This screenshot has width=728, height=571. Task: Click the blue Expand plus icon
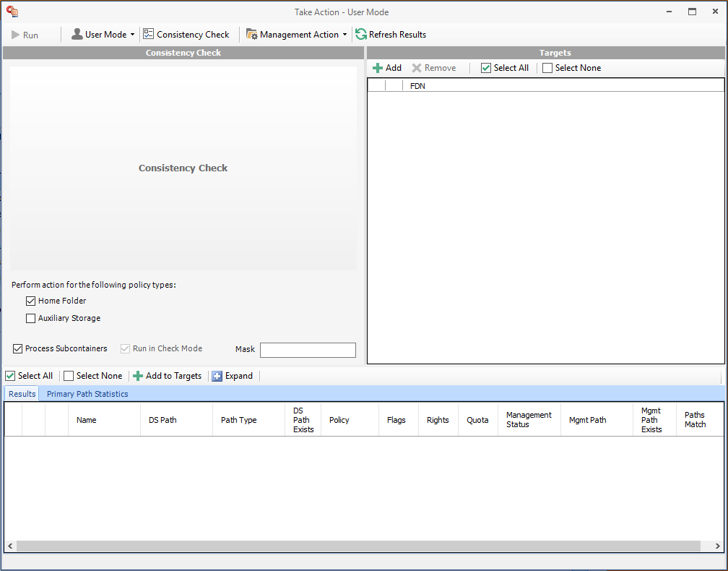click(217, 376)
